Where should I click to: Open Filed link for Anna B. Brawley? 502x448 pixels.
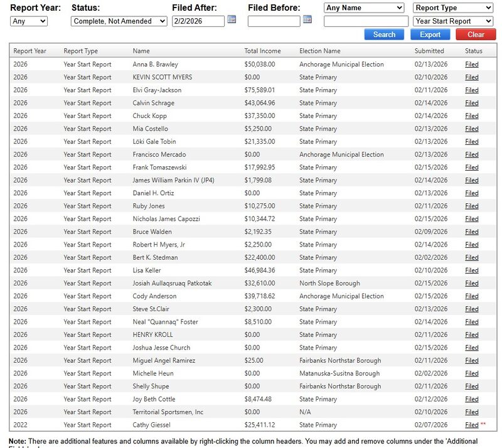click(x=471, y=65)
